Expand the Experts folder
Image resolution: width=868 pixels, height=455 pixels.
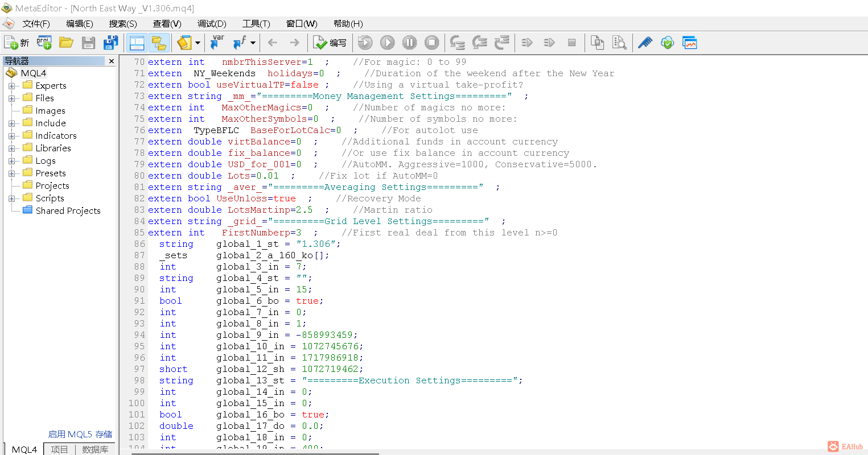11,86
